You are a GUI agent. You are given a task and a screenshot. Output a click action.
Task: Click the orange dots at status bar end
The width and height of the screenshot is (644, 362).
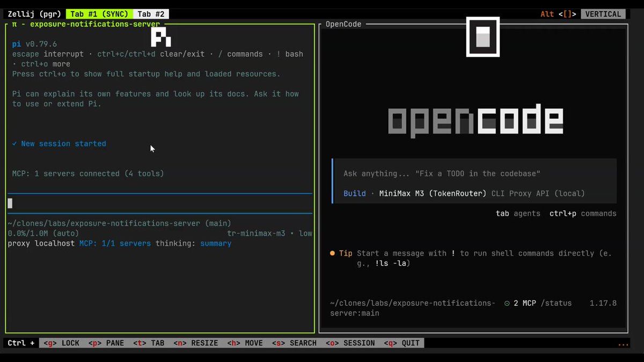tap(623, 344)
